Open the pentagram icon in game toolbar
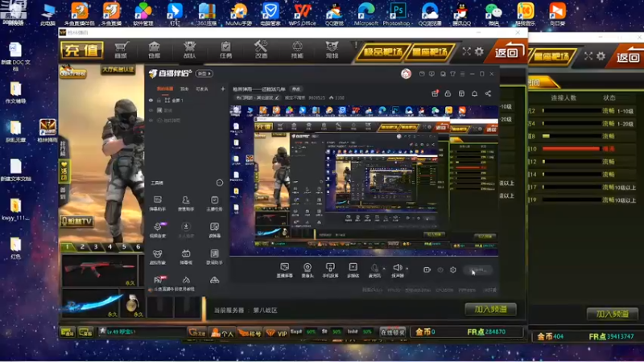 point(297,50)
